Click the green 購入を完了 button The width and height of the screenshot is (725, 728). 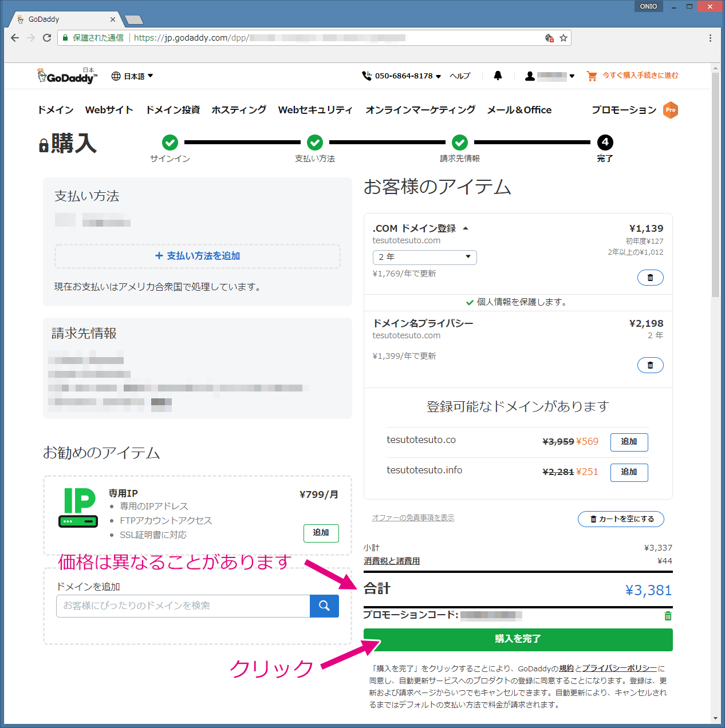(x=518, y=639)
